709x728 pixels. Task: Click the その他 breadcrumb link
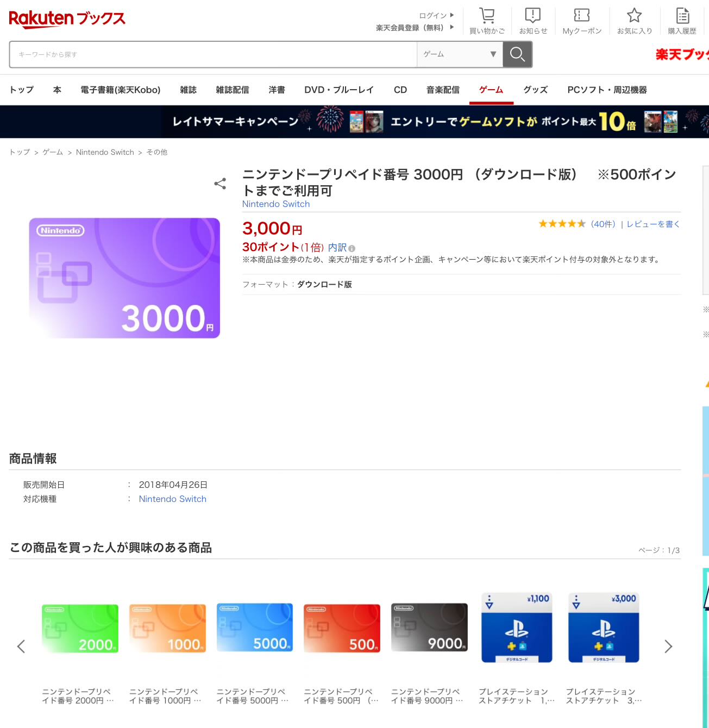click(x=157, y=152)
